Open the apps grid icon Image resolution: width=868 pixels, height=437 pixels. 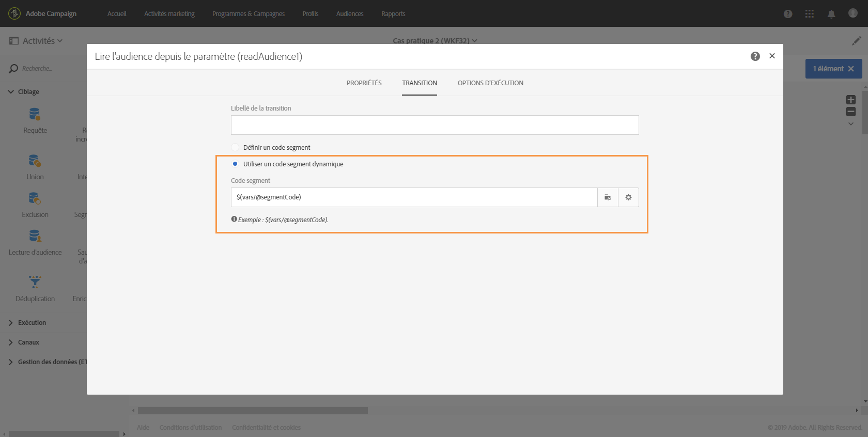(809, 14)
